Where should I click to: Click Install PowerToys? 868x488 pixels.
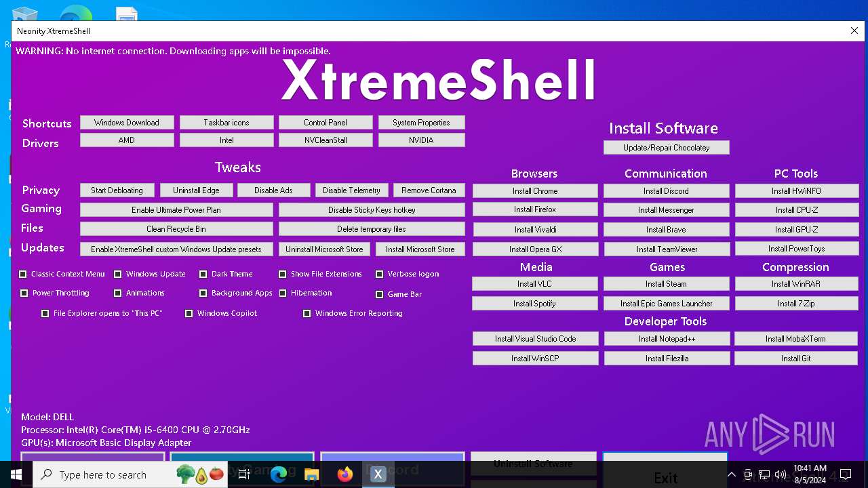796,249
